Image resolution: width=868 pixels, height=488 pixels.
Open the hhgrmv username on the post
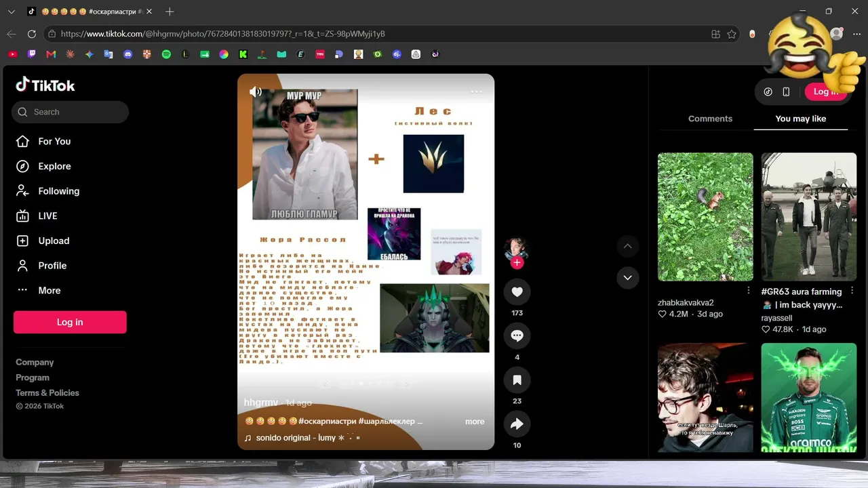261,403
